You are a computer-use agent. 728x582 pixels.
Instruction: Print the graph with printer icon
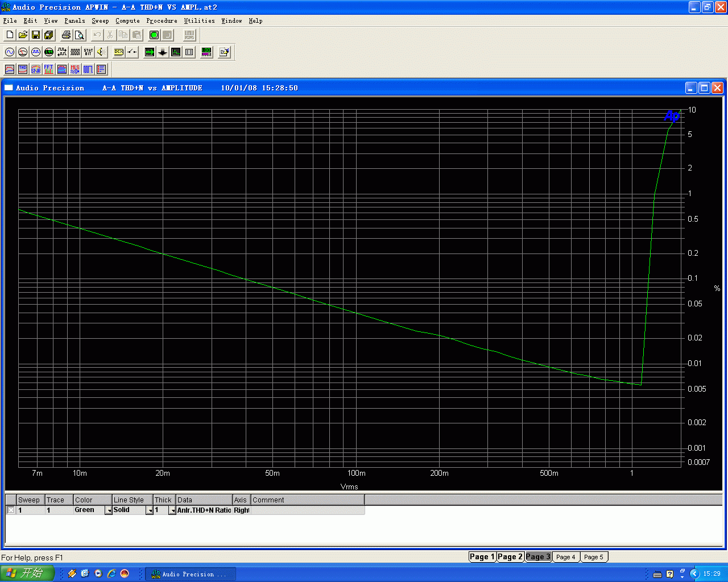pos(67,35)
